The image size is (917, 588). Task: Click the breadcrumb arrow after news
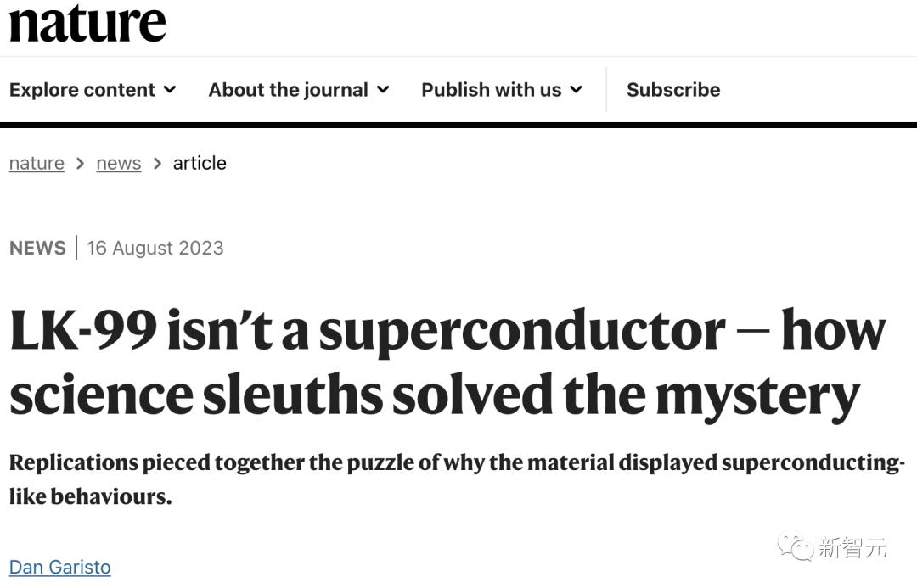[x=157, y=164]
